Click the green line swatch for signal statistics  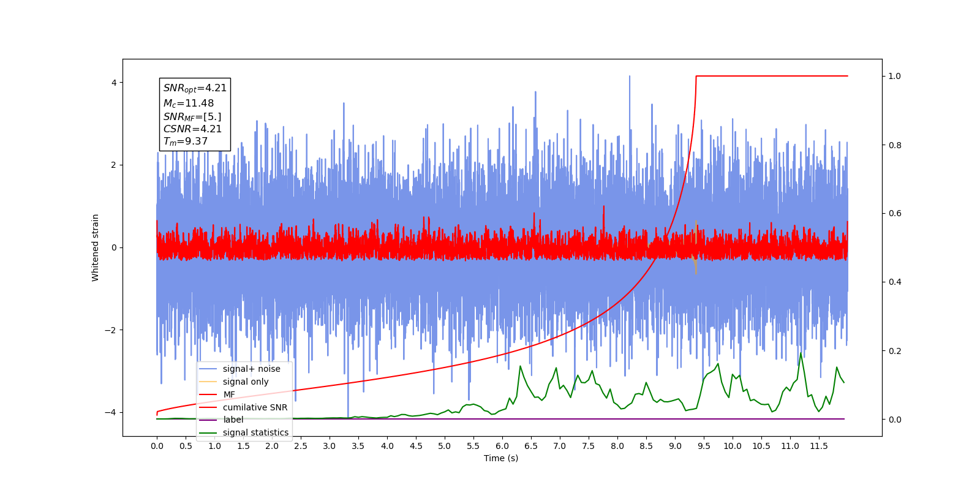(209, 432)
